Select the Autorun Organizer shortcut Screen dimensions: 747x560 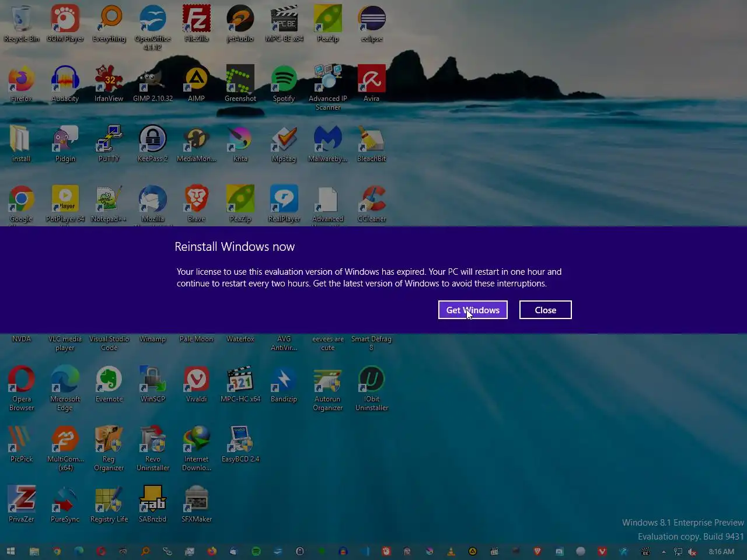click(x=328, y=388)
